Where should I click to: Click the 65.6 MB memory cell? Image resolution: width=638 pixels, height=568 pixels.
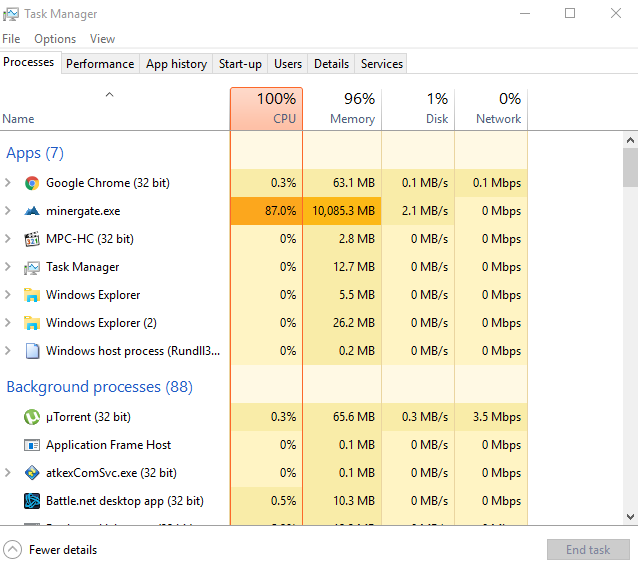[x=342, y=417]
